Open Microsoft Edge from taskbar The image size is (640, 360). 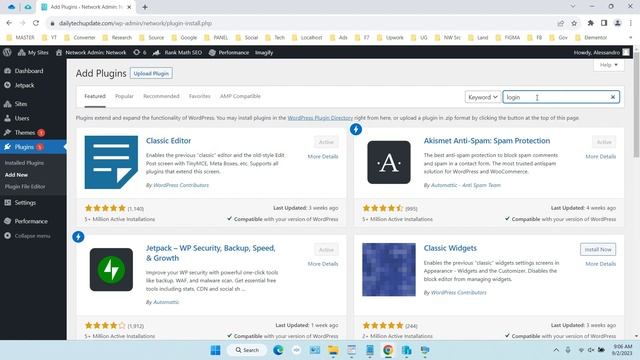(278, 350)
